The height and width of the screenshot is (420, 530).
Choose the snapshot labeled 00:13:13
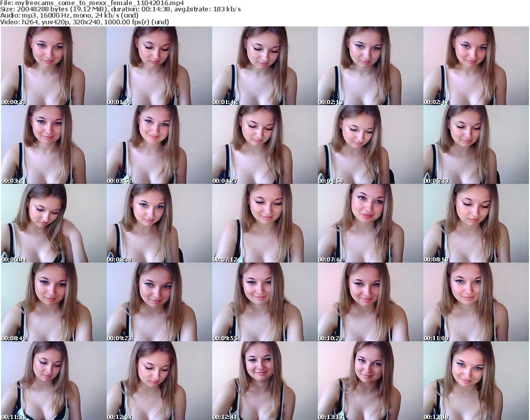click(x=370, y=381)
